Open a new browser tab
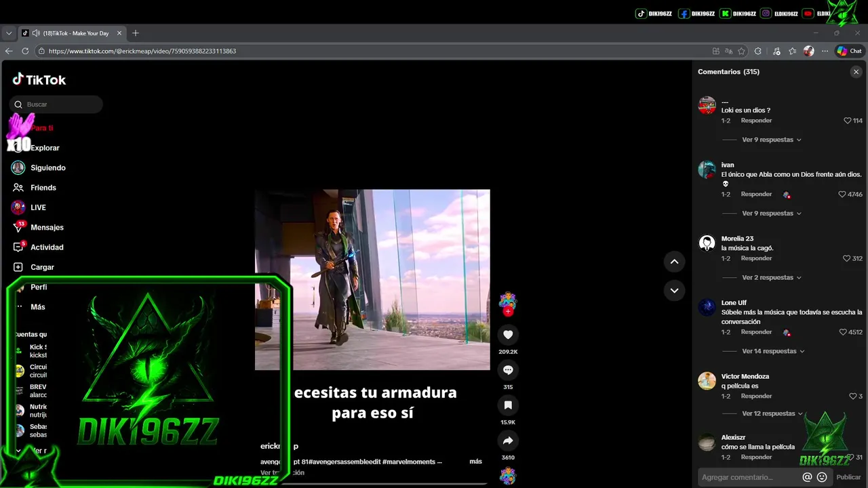Screen dimensions: 868x488 (x=136, y=33)
